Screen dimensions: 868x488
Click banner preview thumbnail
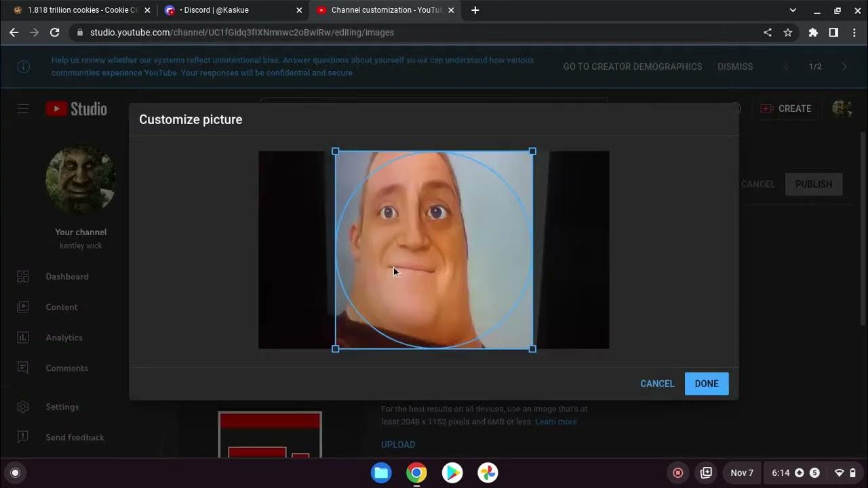[270, 434]
